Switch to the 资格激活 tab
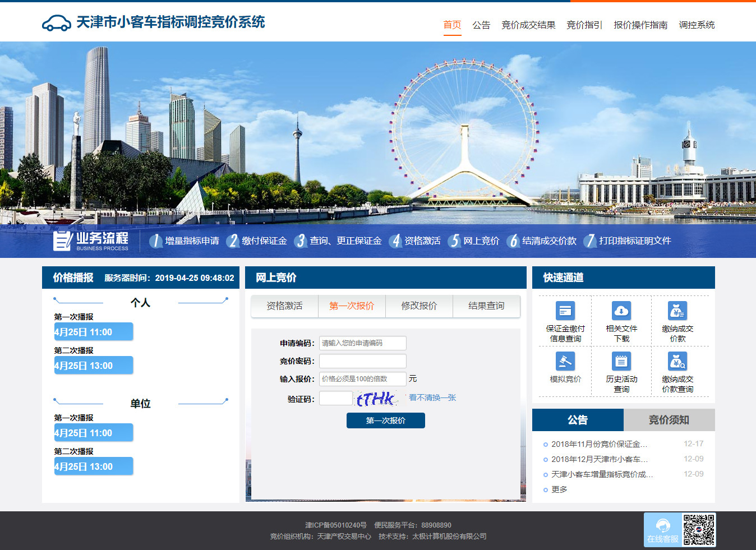Image resolution: width=756 pixels, height=550 pixels. tap(284, 306)
